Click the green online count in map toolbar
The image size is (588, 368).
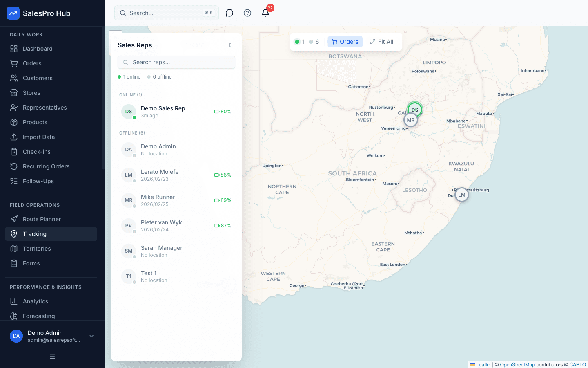coord(300,42)
